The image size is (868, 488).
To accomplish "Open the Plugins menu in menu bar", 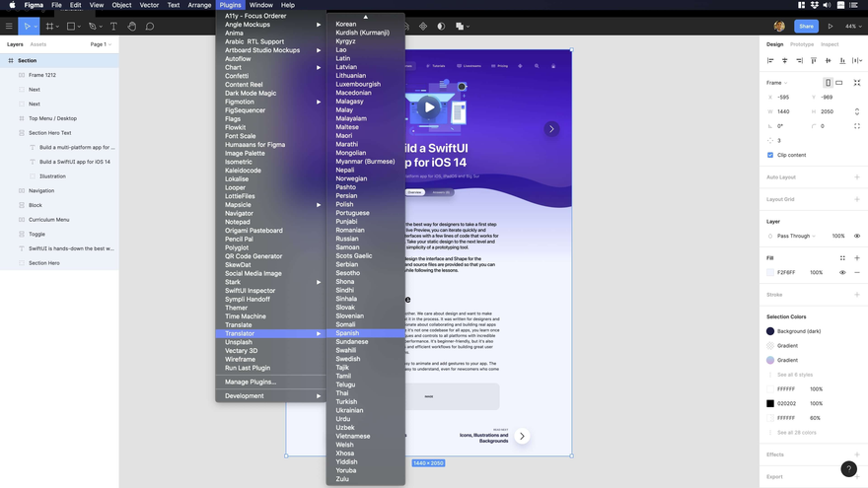I will (x=230, y=5).
